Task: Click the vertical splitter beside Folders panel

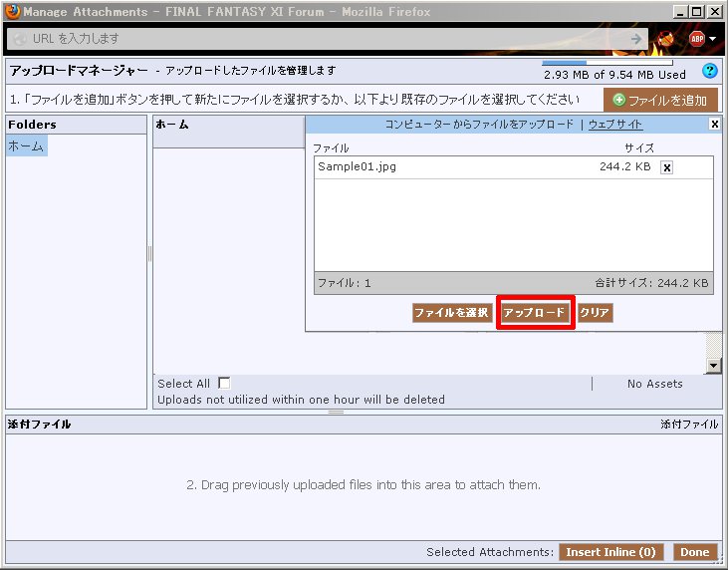Action: (x=149, y=254)
